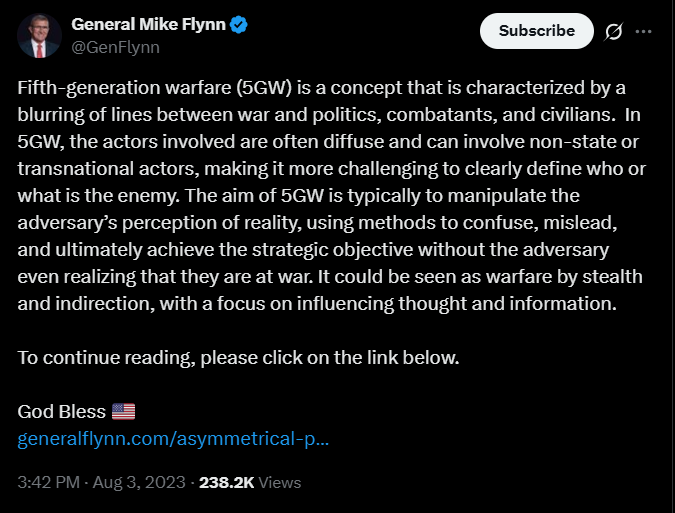Click the General Mike Flynn display name

click(149, 25)
